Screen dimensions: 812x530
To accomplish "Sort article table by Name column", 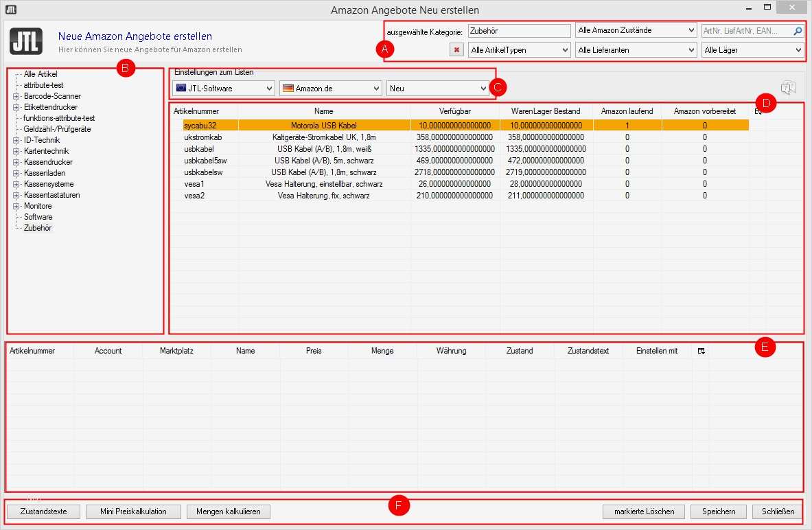I will (x=324, y=111).
